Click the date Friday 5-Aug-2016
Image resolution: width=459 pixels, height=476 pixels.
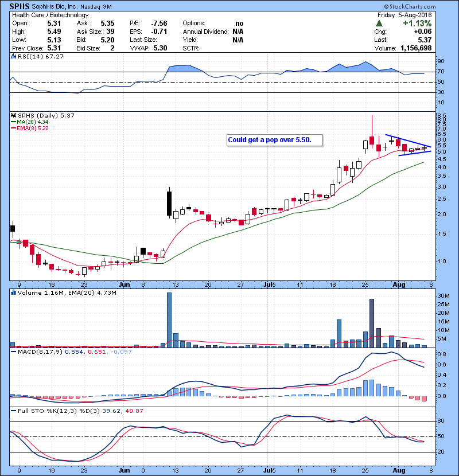coord(404,15)
